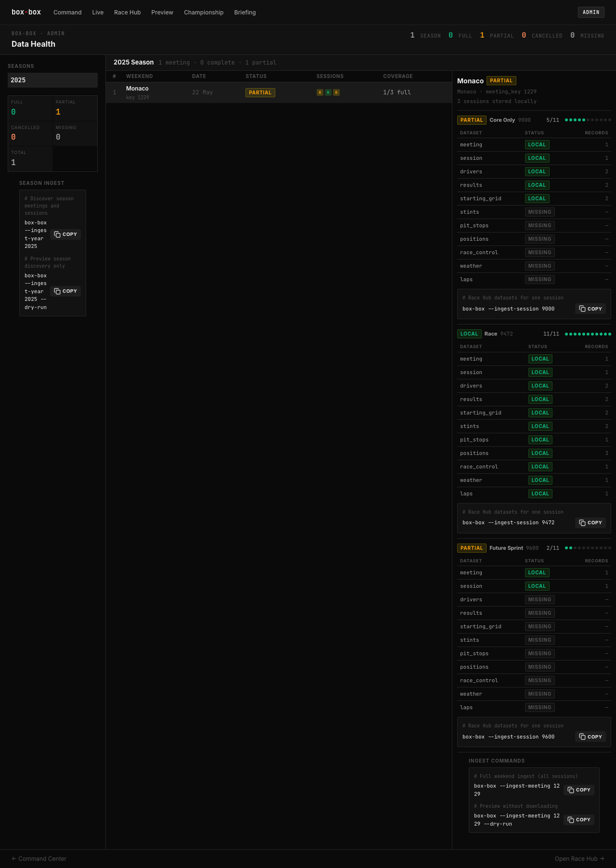Click the pit_stops MISSING badge under Core Only
This screenshot has width=616, height=868.
point(539,226)
